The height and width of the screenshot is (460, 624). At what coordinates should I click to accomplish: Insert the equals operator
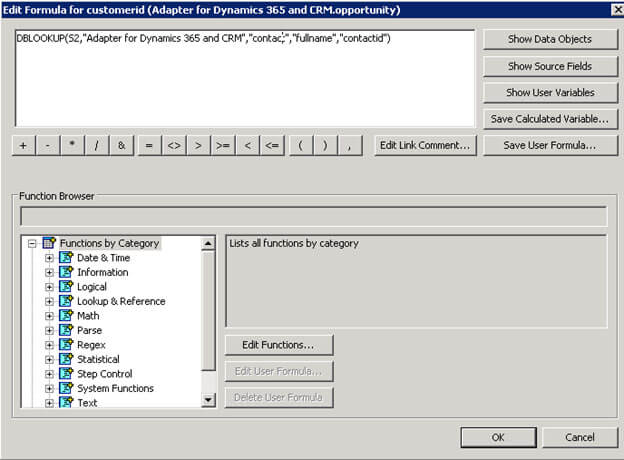click(x=149, y=146)
